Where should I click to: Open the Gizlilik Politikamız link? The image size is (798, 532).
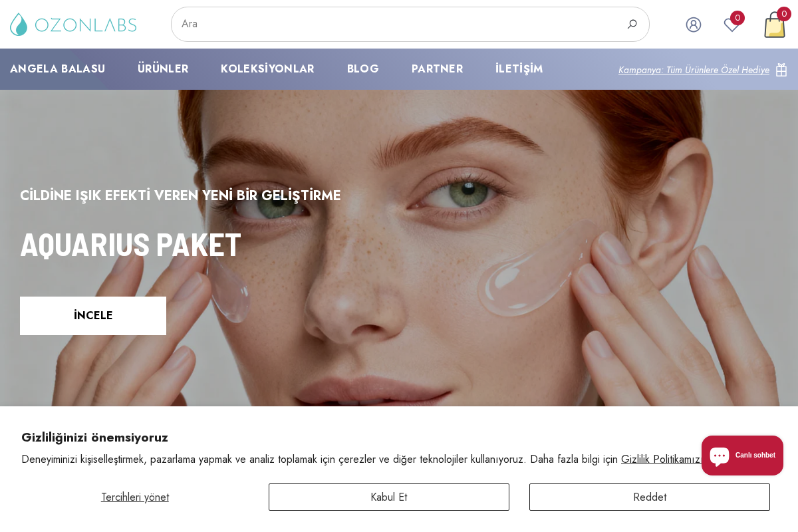click(661, 460)
